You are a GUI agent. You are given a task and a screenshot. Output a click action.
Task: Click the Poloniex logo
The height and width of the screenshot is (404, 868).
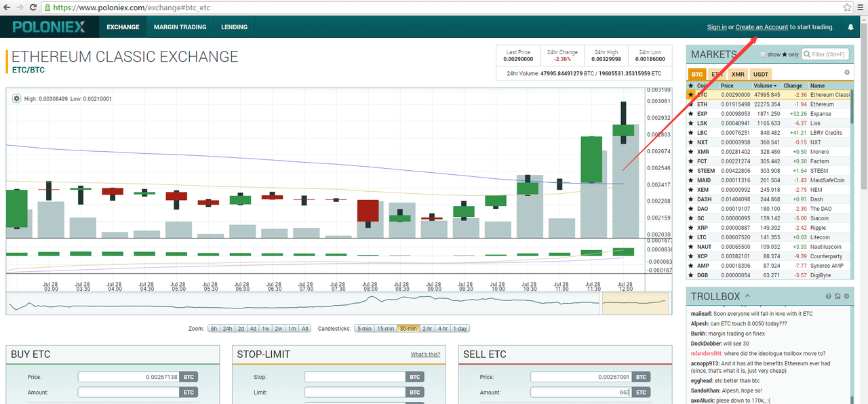48,27
